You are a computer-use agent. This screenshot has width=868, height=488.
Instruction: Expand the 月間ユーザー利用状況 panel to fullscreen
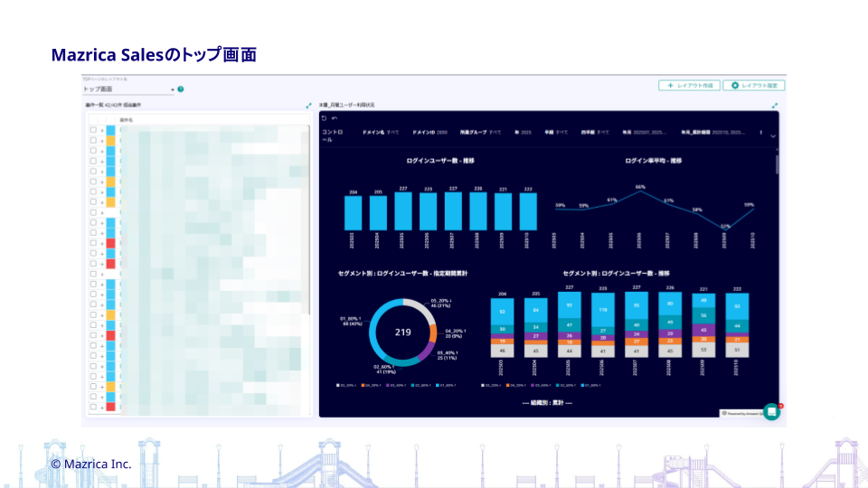click(x=775, y=105)
